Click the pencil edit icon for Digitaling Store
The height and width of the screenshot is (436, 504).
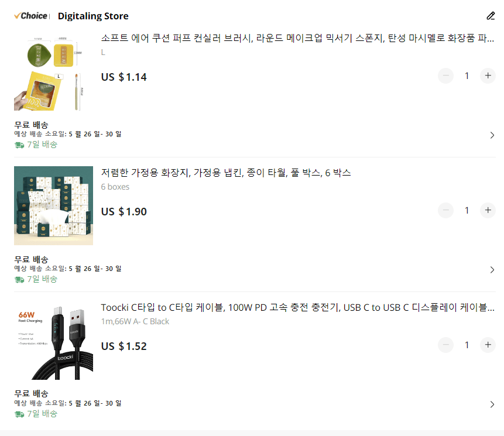(491, 16)
